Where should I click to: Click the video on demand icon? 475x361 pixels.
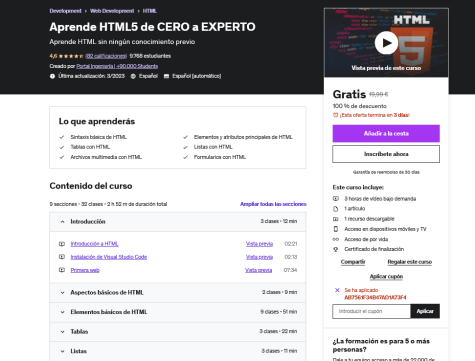tap(336, 199)
